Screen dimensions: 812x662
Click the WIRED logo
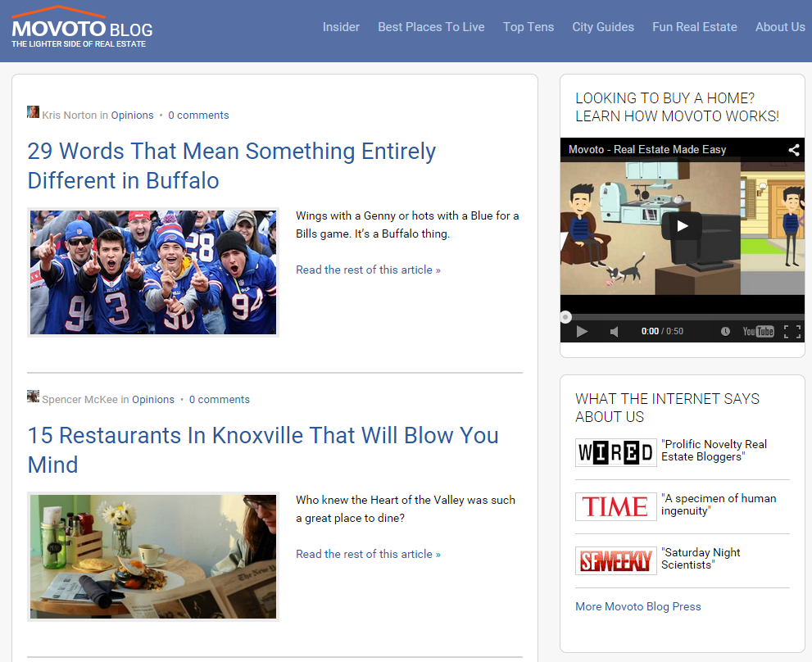coord(615,452)
